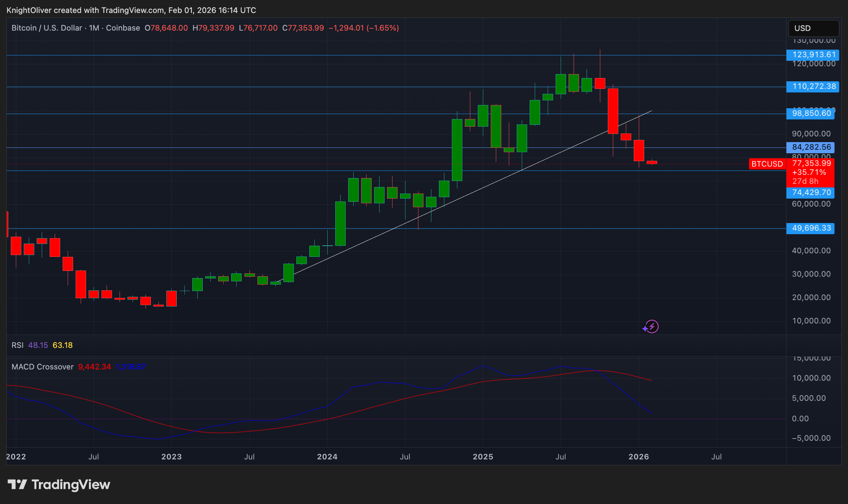Click the 2024 label on time axis

(327, 457)
